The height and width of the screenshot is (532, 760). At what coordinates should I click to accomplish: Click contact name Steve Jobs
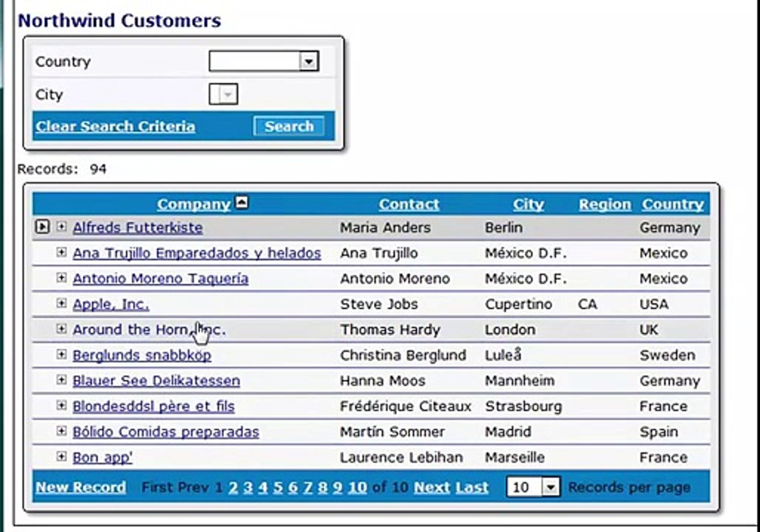point(379,304)
